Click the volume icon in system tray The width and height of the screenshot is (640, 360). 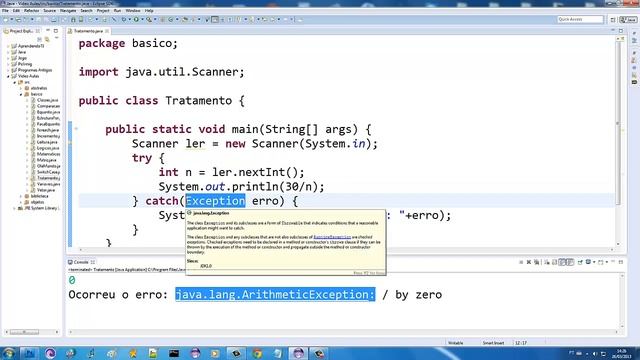[x=595, y=353]
